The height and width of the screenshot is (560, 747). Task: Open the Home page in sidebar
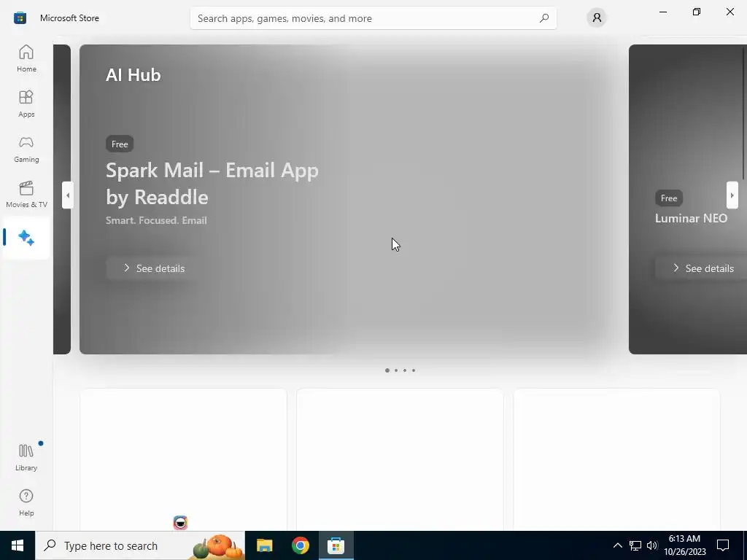point(26,58)
